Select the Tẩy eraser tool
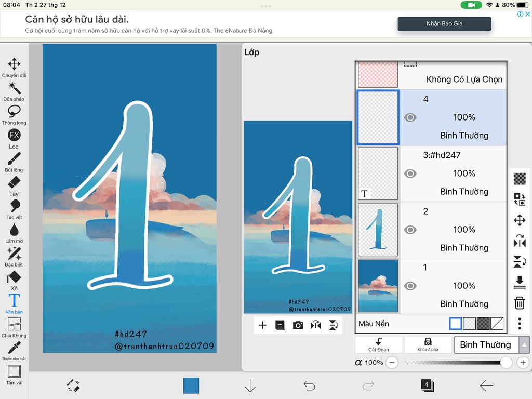 (x=14, y=186)
